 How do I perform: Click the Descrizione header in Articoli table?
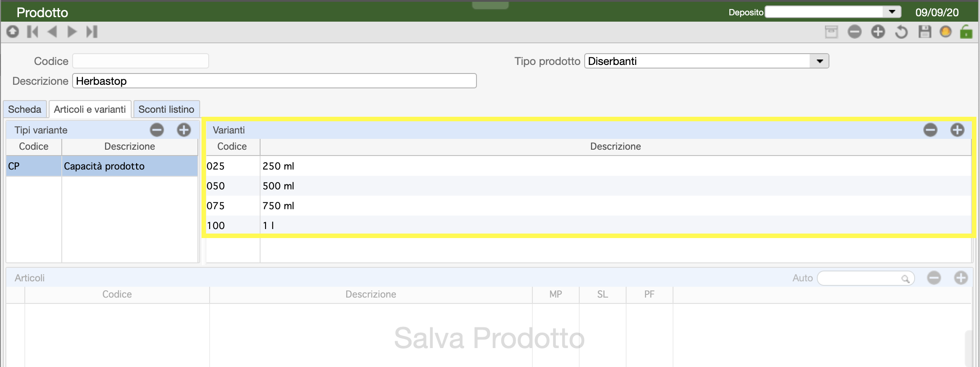pos(371,294)
